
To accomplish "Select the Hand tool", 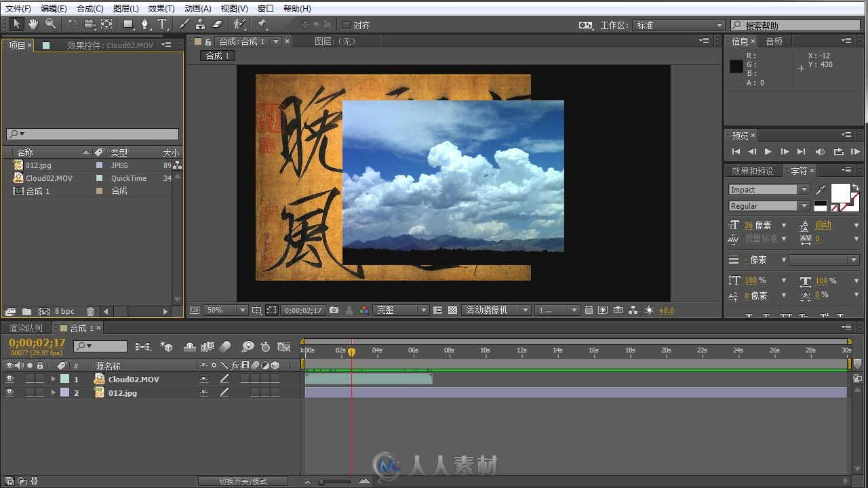I will (33, 24).
